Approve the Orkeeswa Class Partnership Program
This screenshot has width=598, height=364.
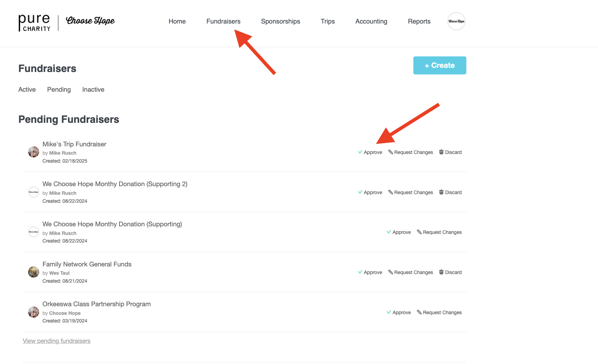tap(399, 312)
